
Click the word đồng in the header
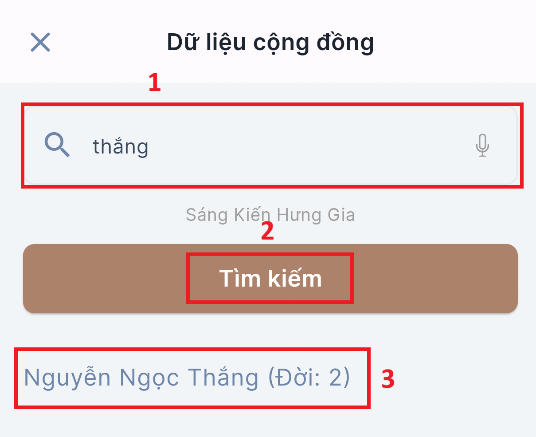(x=345, y=43)
